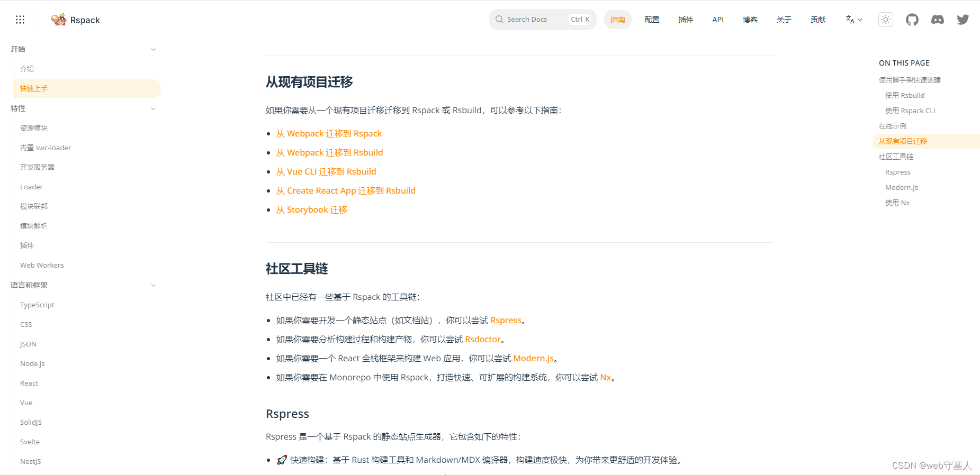Click the Rspack site title text
Image resolution: width=980 pixels, height=475 pixels.
tap(85, 20)
